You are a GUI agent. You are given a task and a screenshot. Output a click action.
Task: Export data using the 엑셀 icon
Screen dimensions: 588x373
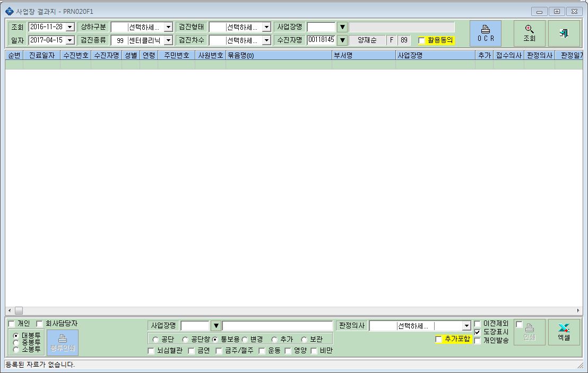point(564,332)
